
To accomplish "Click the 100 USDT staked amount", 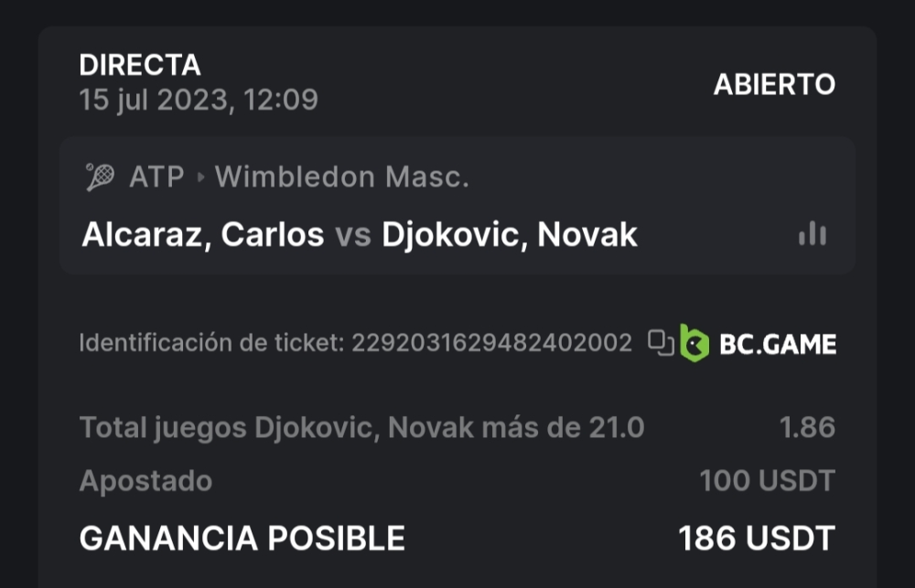I will pyautogui.click(x=767, y=480).
